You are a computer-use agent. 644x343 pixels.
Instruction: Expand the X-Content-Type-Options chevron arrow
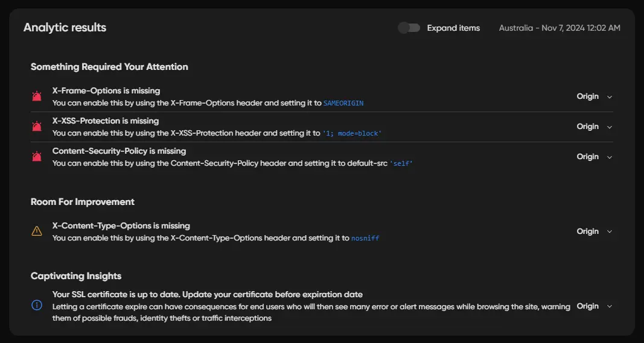point(610,232)
